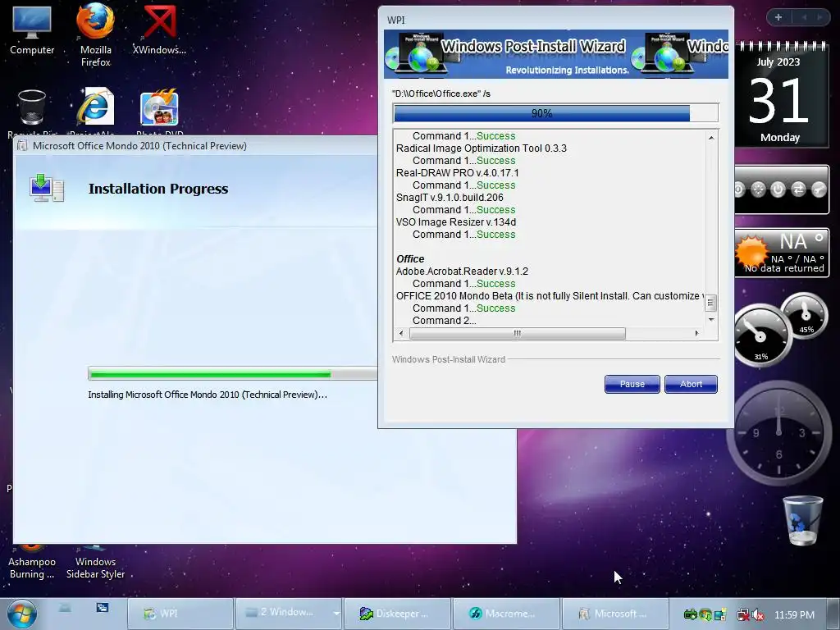840x630 pixels.
Task: Pause the WPI installation
Action: coord(632,384)
